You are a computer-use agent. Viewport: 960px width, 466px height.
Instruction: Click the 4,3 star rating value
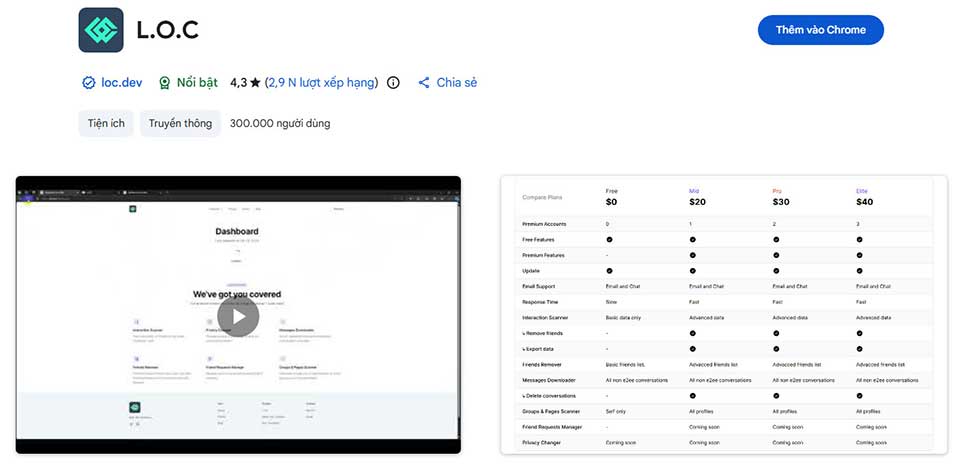(x=246, y=83)
